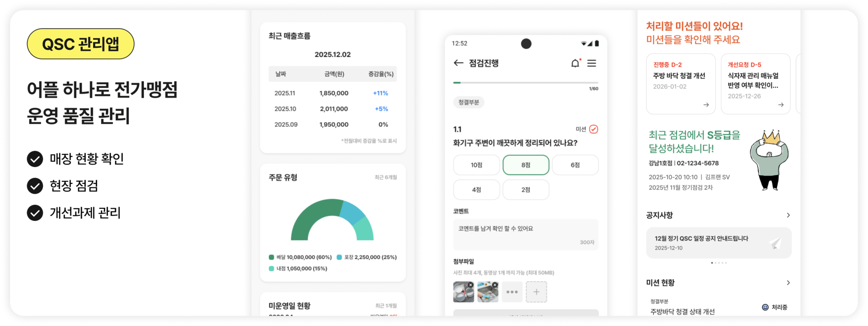Viewport: 868px width, 326px height.
Task: Click the 포장 legend color swatch
Action: 340,258
